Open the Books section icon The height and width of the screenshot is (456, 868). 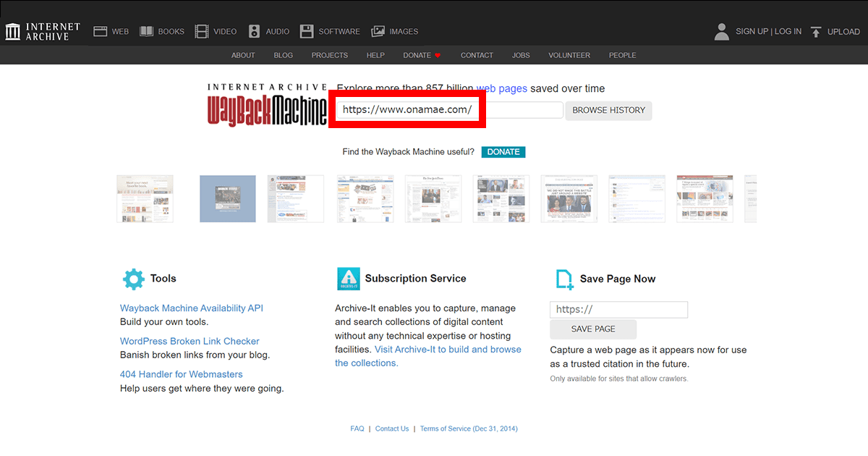[147, 32]
